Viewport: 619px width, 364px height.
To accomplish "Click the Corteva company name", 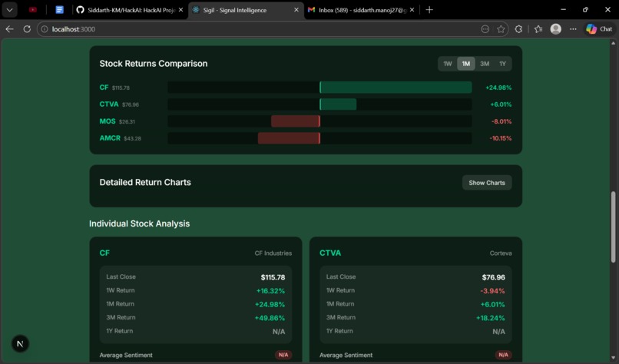I will tap(501, 253).
